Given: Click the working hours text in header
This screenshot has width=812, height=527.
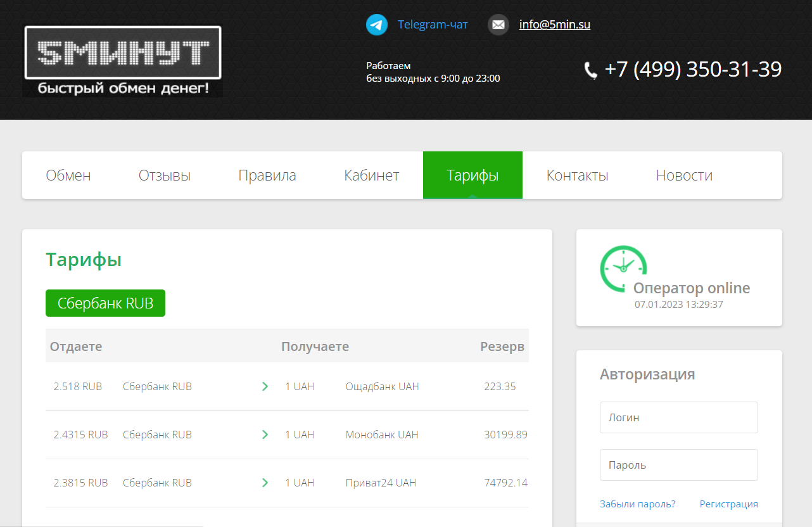Looking at the screenshot, I should click(433, 72).
